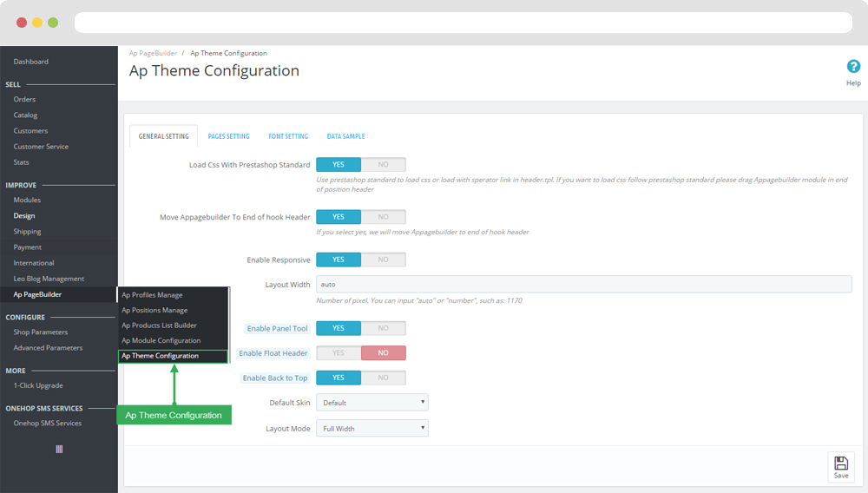Enable Float Header by clicking YES
This screenshot has width=868, height=493.
click(339, 353)
